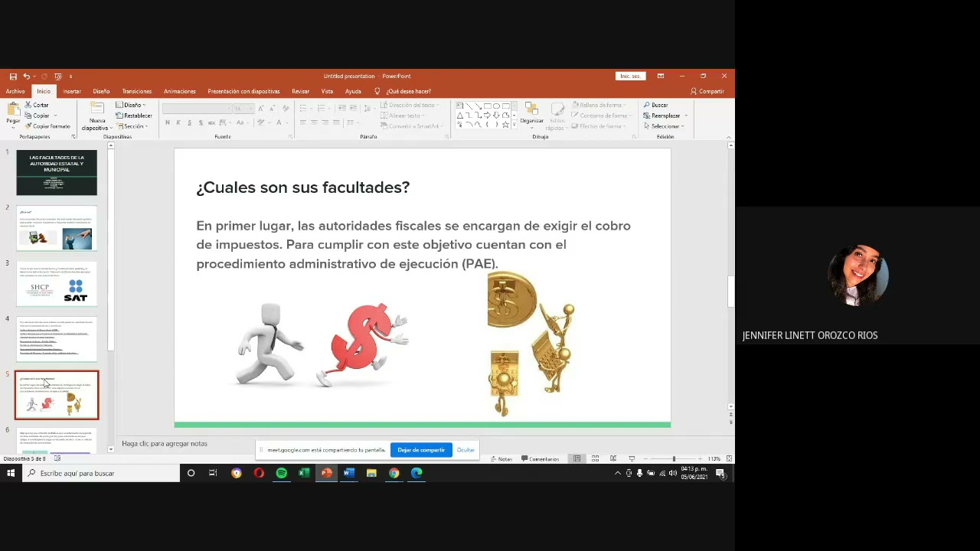Expand the shapes gallery more arrow
Screen dimensions: 980x551
point(514,126)
